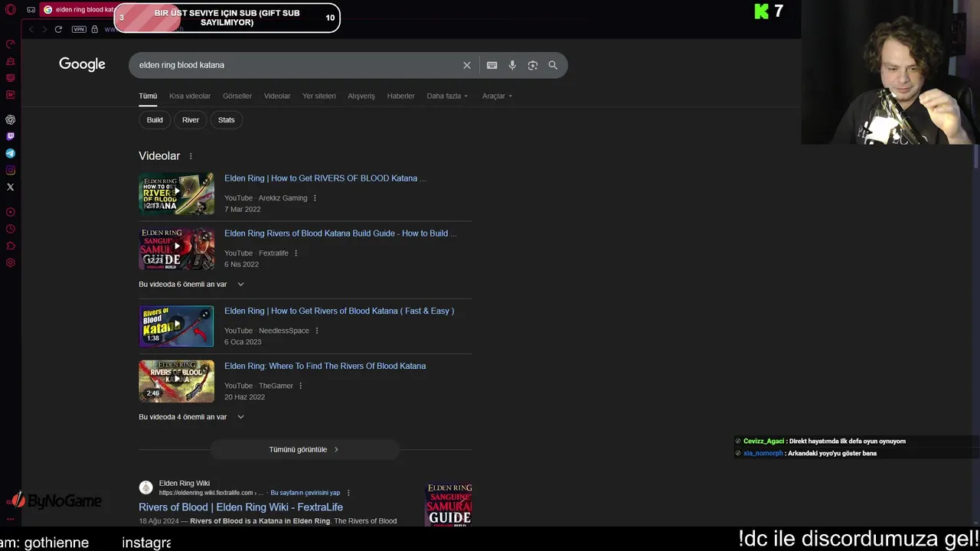
Task: Open Telegram from the browser sidebar
Action: click(x=11, y=153)
